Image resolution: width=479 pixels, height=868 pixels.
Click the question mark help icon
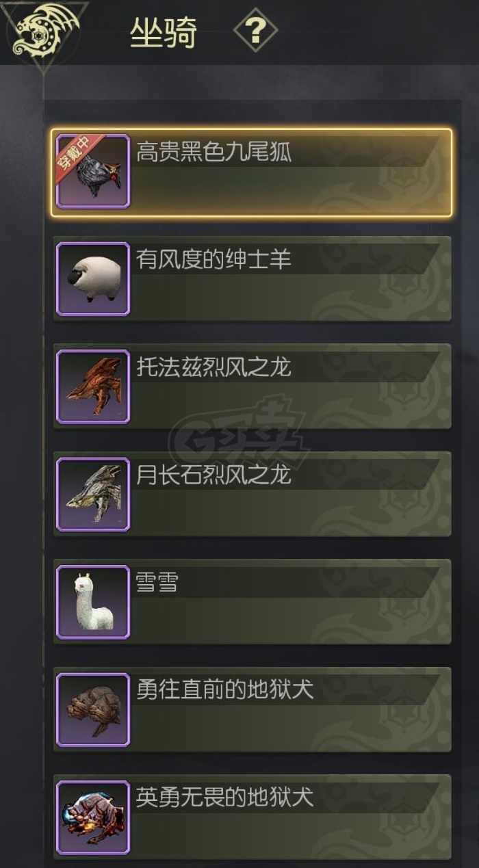tap(255, 30)
